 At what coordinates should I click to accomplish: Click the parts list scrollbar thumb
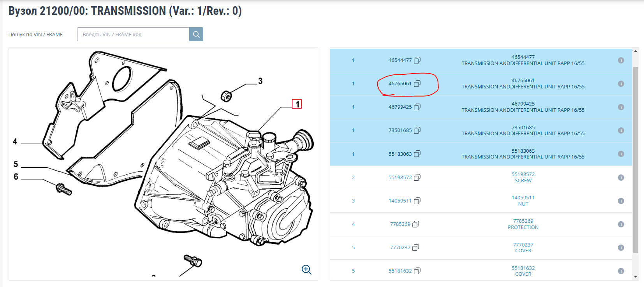(x=636, y=160)
